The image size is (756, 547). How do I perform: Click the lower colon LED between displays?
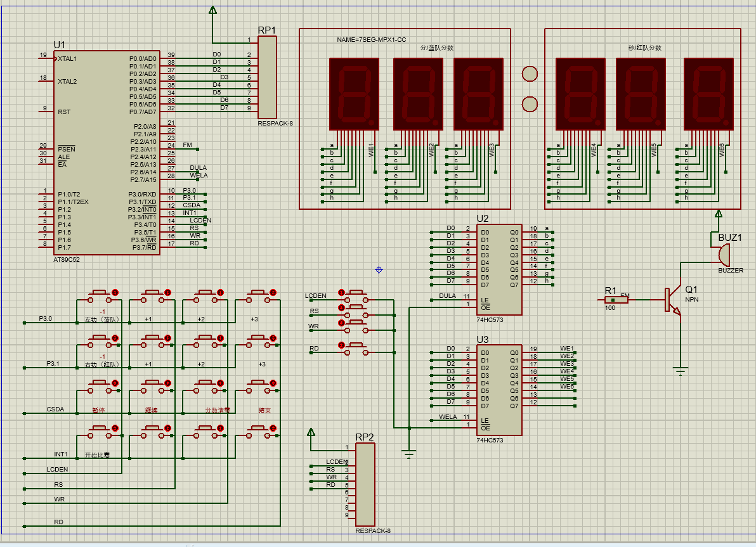click(x=530, y=104)
